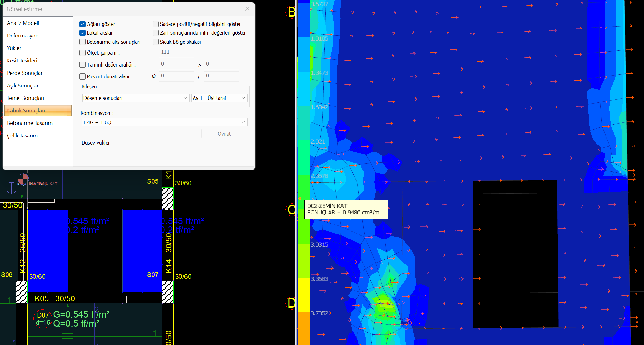644x345 pixels.
Task: Select the D07 slab label circle
Action: click(43, 318)
